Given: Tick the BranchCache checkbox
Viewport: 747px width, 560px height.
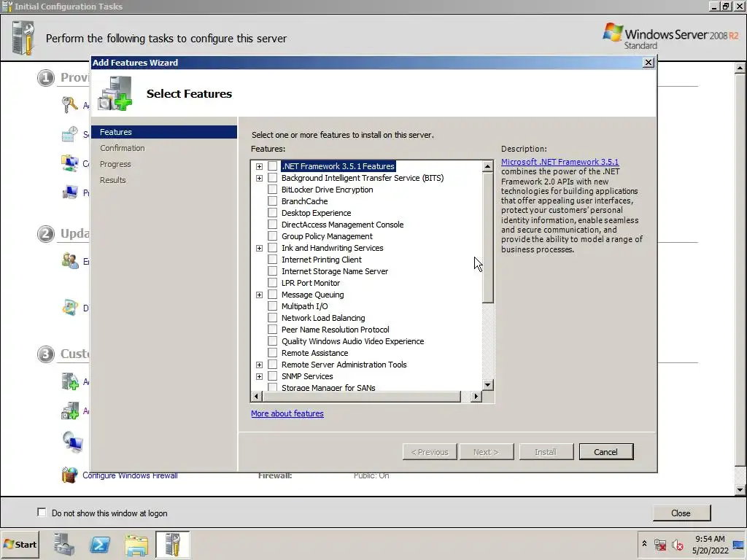Looking at the screenshot, I should (x=273, y=201).
